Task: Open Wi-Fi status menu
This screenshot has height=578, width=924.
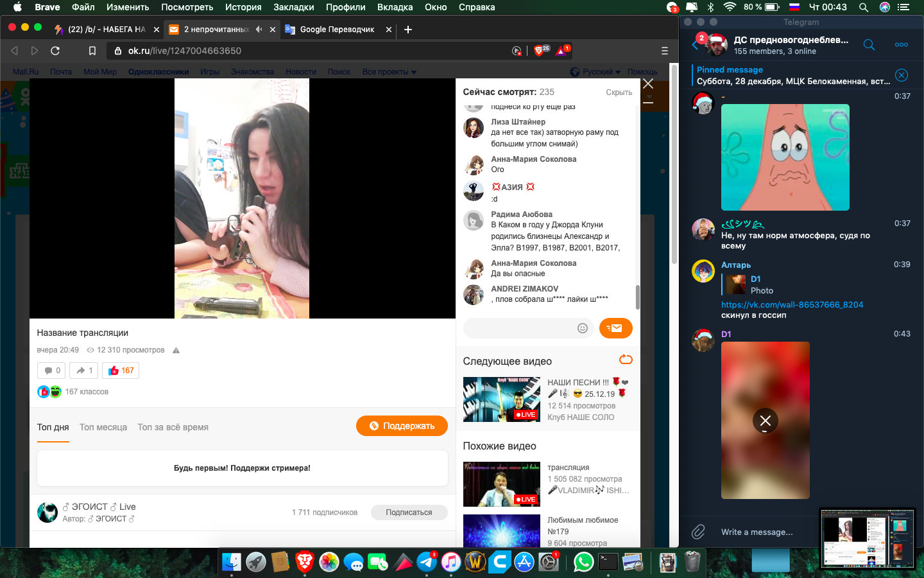Action: pos(730,7)
